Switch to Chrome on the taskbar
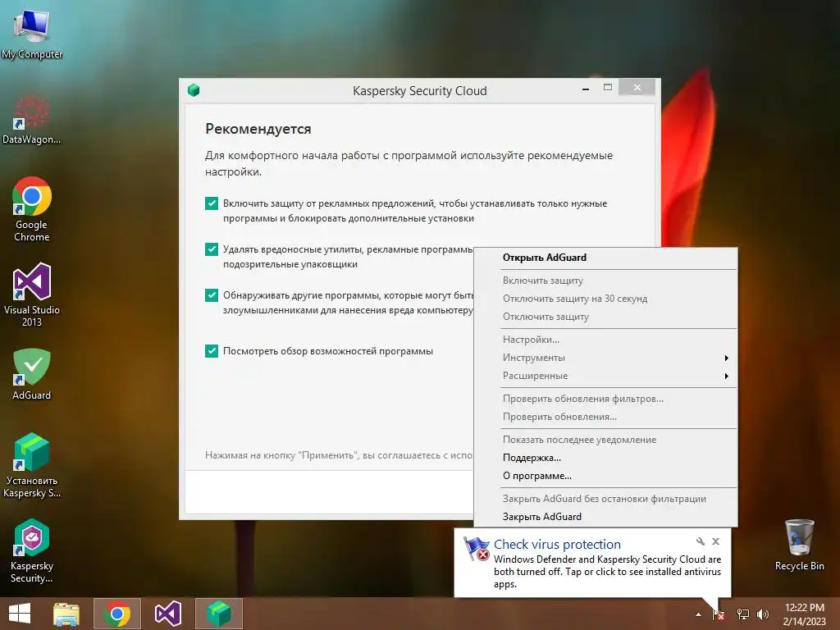 117,614
